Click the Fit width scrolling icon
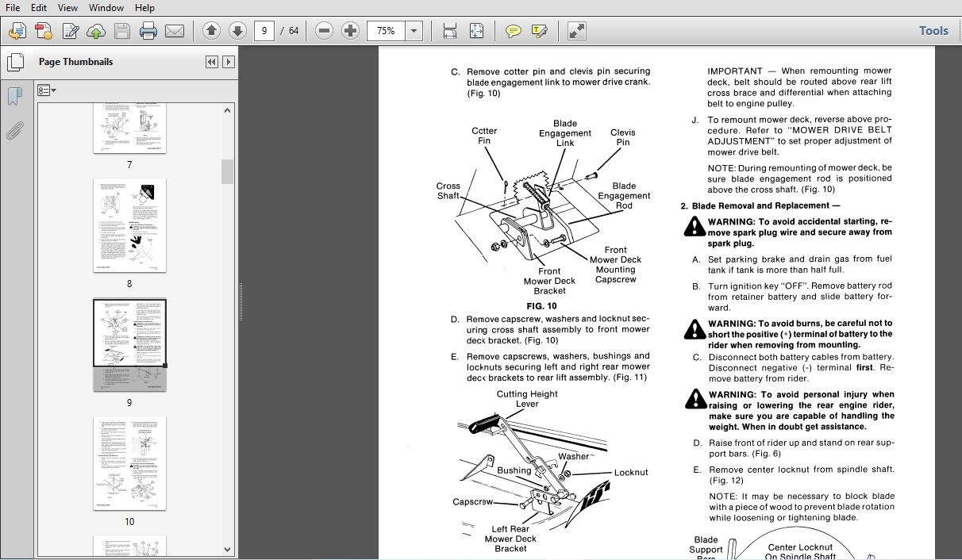 click(450, 31)
